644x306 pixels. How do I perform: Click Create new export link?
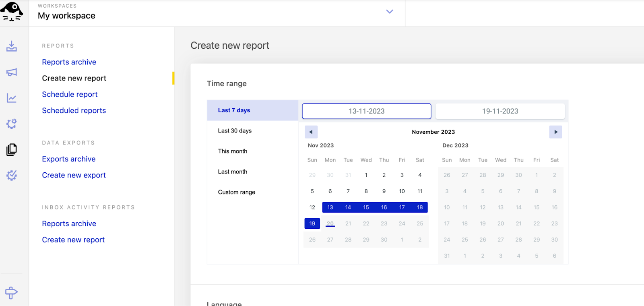[74, 175]
